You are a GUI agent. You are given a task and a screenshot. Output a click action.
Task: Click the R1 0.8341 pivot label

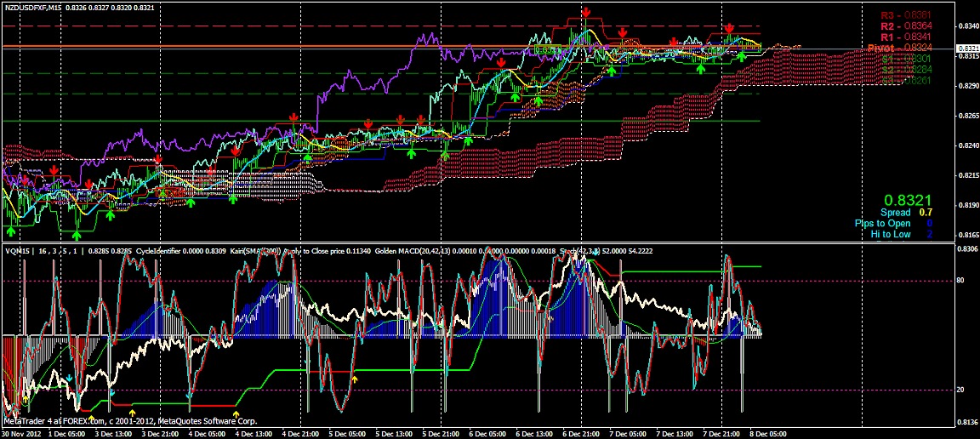(x=900, y=37)
